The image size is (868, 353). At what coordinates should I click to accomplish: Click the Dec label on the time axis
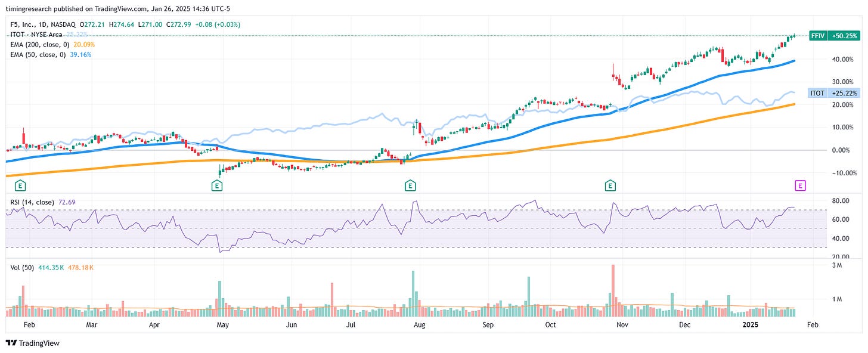(x=684, y=325)
